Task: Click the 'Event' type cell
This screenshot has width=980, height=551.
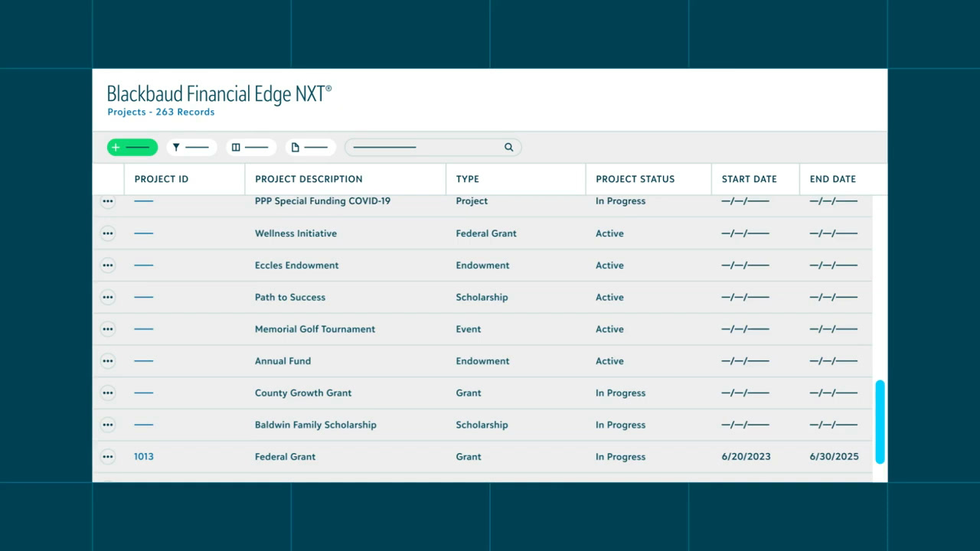Action: coord(469,329)
